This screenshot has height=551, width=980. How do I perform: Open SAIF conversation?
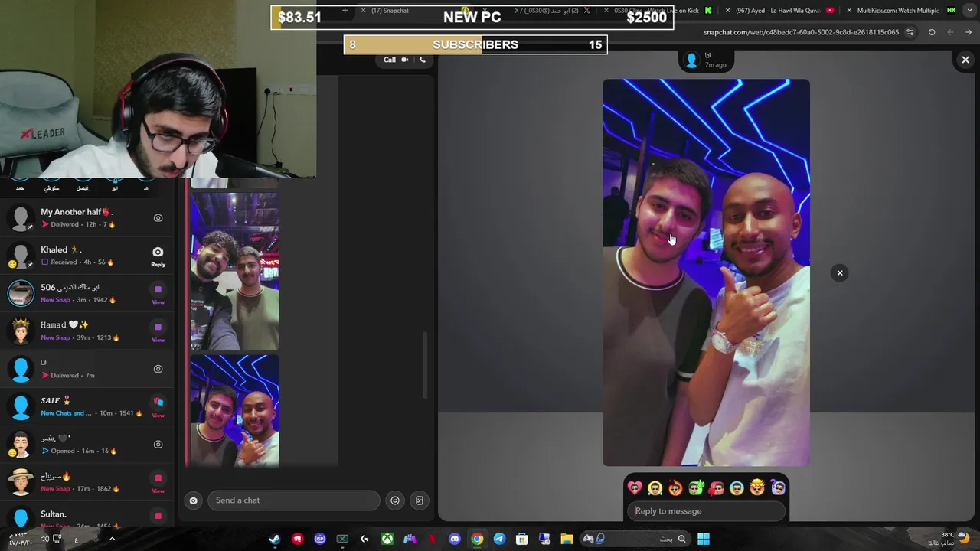point(88,406)
